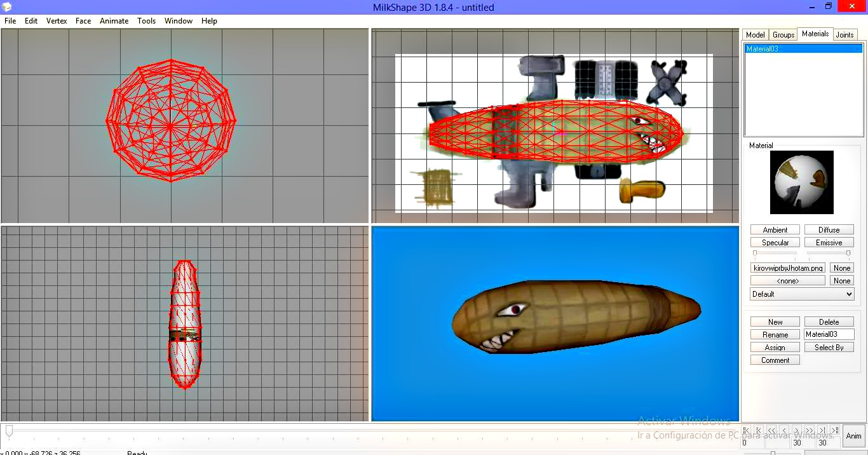Viewport: 868px width, 455px height.
Task: Click the Select By button
Action: tap(829, 348)
